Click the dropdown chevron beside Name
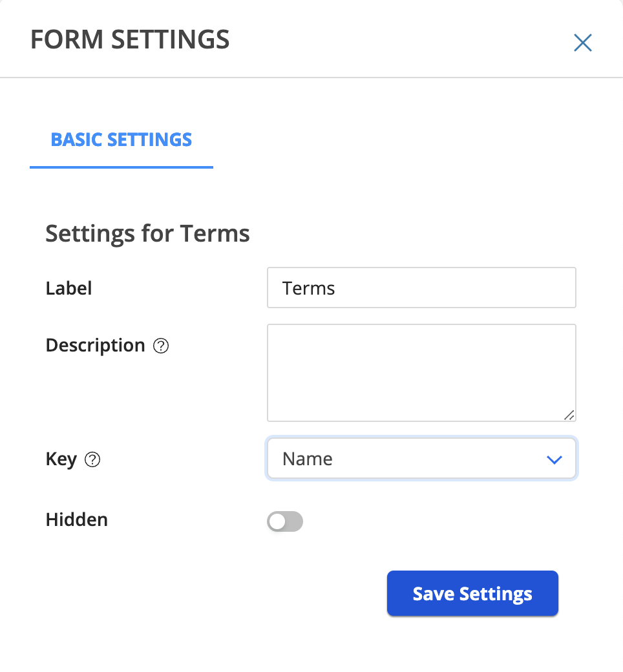The width and height of the screenshot is (623, 672). click(x=554, y=459)
